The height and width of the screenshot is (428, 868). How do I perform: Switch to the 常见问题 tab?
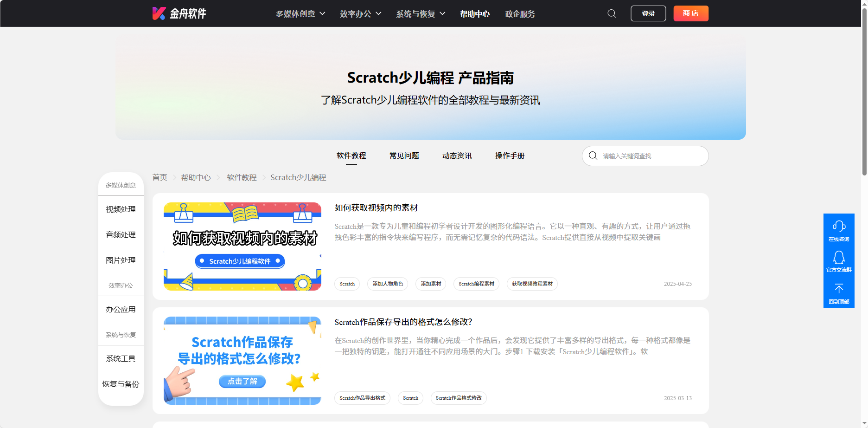click(404, 156)
